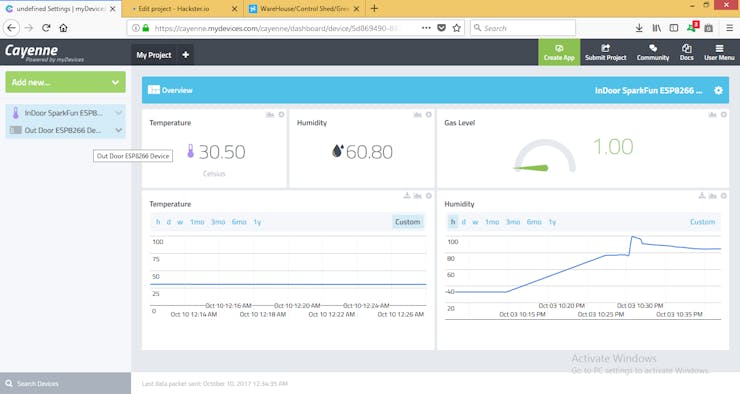Screen dimensions: 740x394
Task: Select 1mo range on Temperature chart
Action: pos(197,222)
